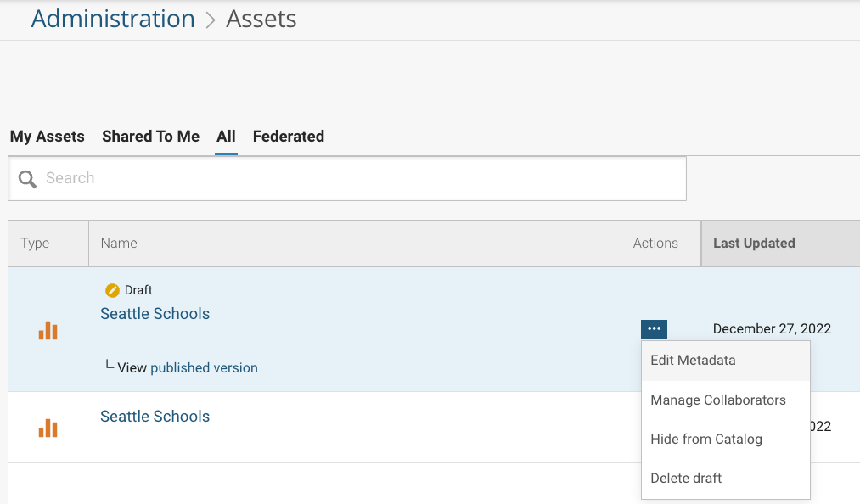Click the magnifying glass search icon
This screenshot has width=860, height=504.
click(x=27, y=179)
